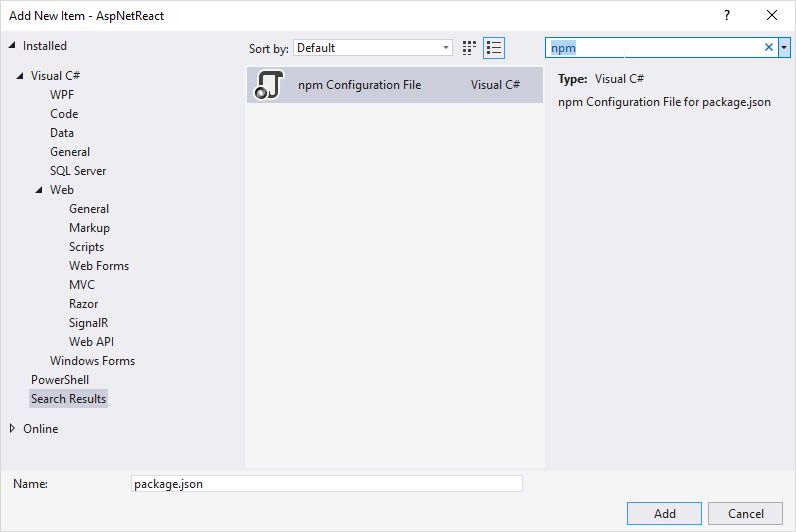
Task: Click the Name field with package.json
Action: (326, 484)
